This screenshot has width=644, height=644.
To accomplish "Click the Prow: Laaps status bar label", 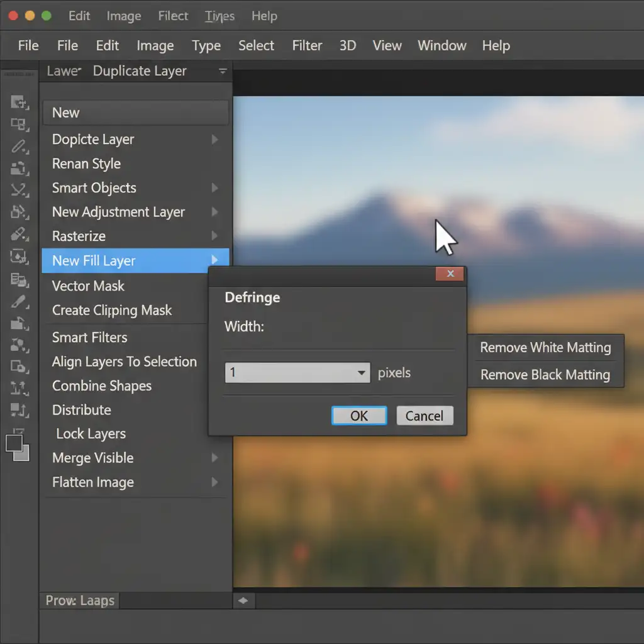I will pyautogui.click(x=80, y=601).
